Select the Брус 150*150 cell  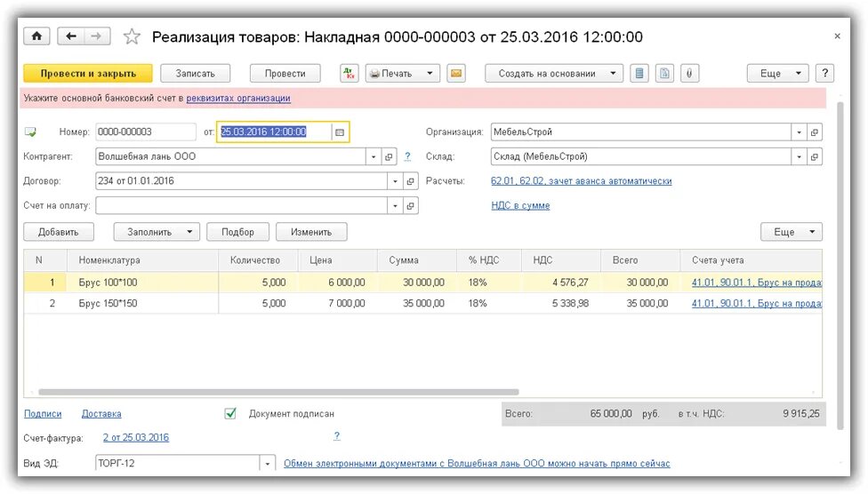(143, 304)
